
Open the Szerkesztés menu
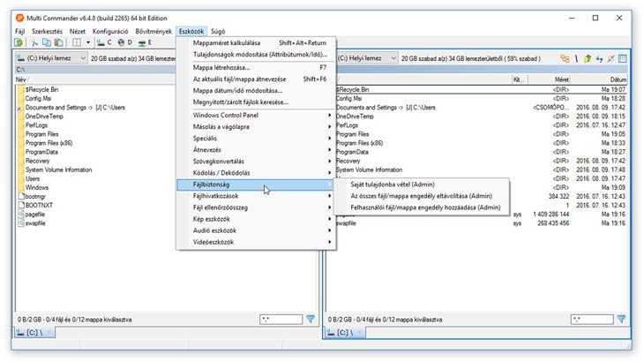tap(48, 31)
